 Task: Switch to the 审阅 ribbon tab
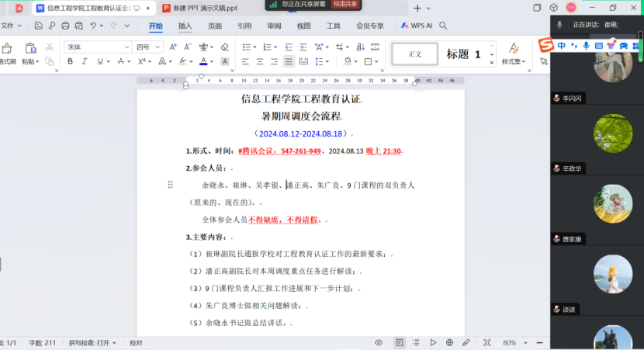[274, 26]
